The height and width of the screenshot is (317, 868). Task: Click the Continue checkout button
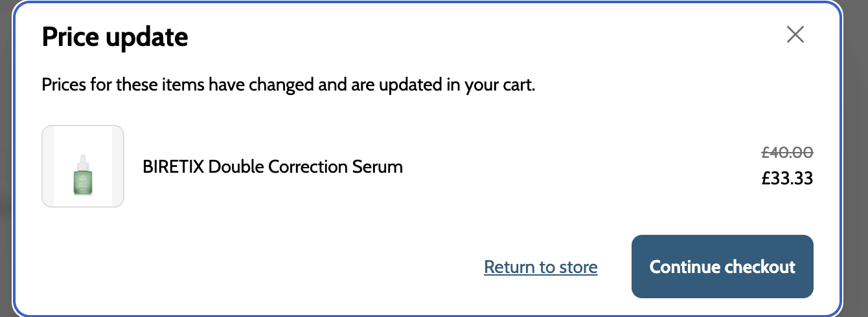(x=722, y=267)
